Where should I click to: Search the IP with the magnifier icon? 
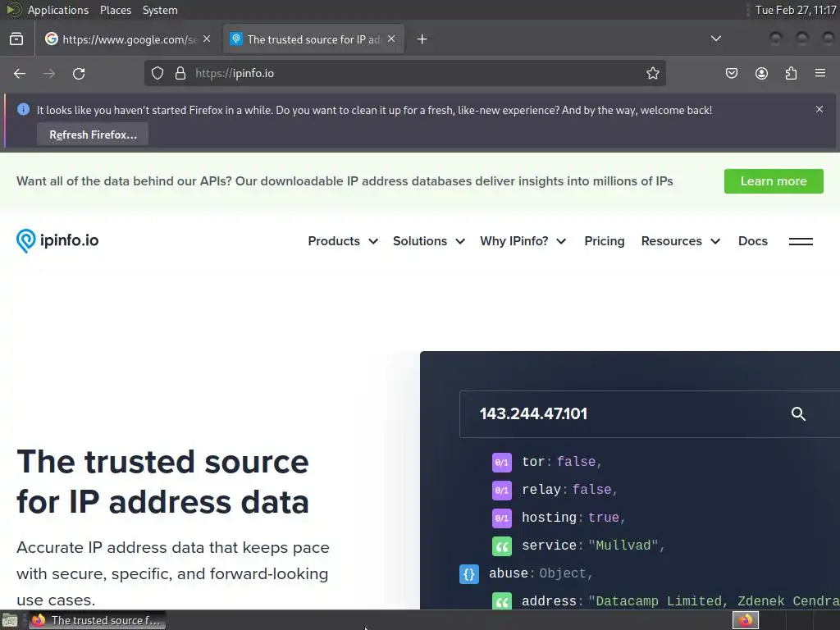click(x=798, y=413)
